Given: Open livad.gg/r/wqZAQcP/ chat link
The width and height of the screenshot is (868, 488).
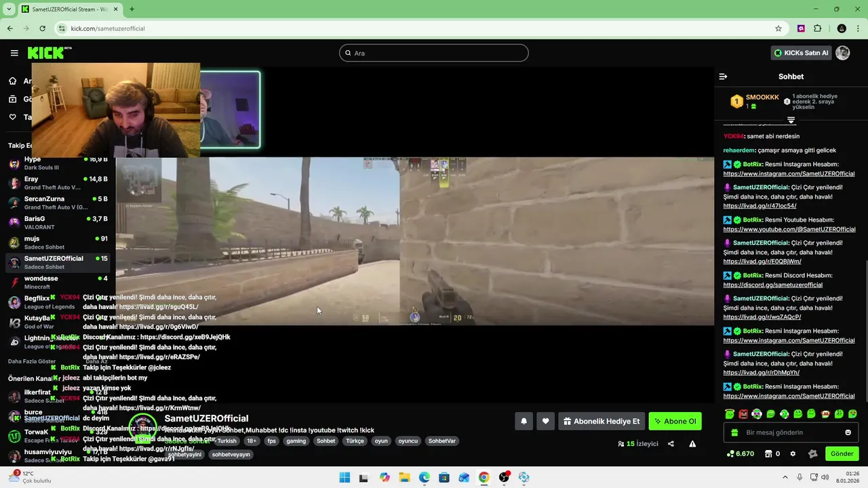Looking at the screenshot, I should (762, 317).
